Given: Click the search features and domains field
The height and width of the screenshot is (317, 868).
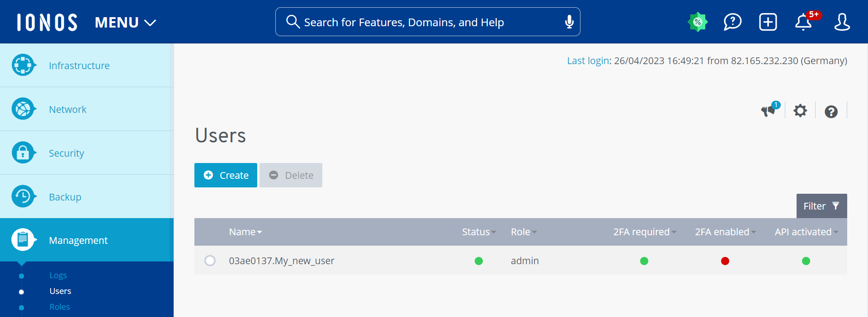Looking at the screenshot, I should (x=425, y=22).
